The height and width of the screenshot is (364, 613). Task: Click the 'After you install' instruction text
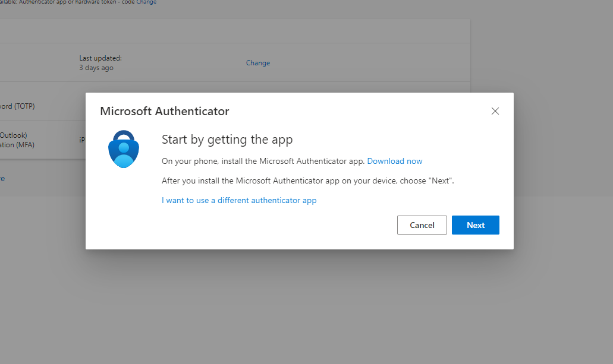(x=307, y=181)
